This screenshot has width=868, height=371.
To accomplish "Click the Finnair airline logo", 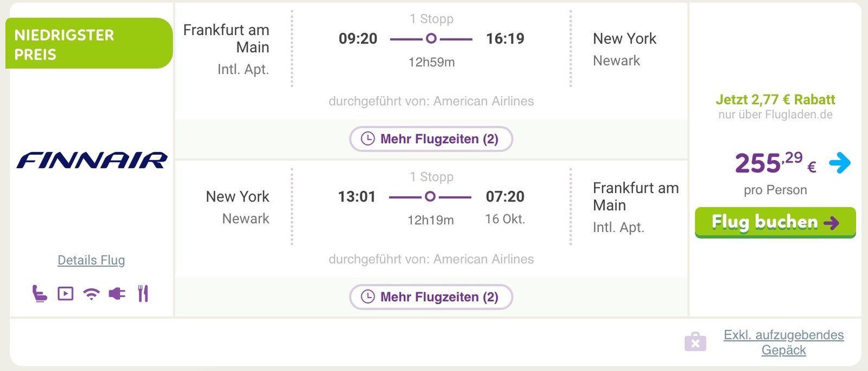I will (x=92, y=160).
